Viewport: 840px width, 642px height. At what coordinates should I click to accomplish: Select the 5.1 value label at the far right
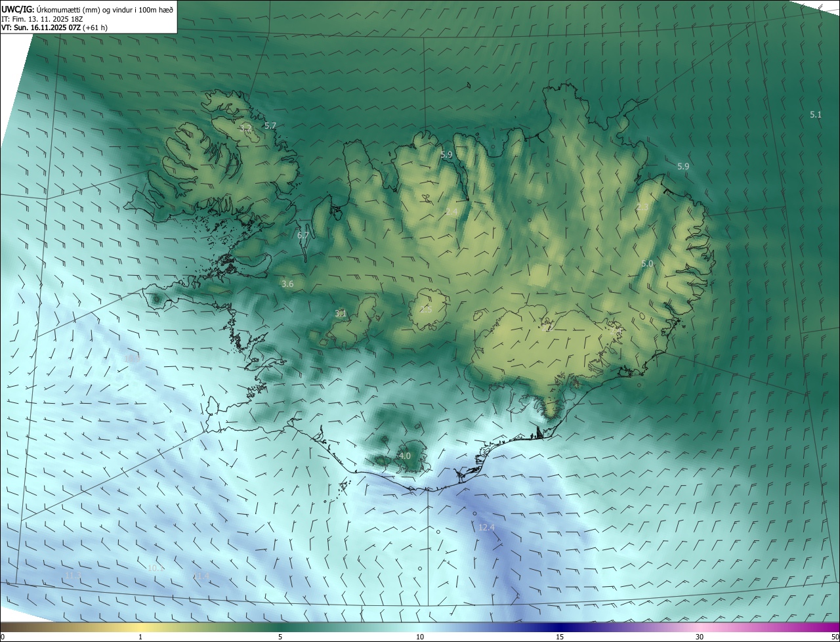click(816, 115)
